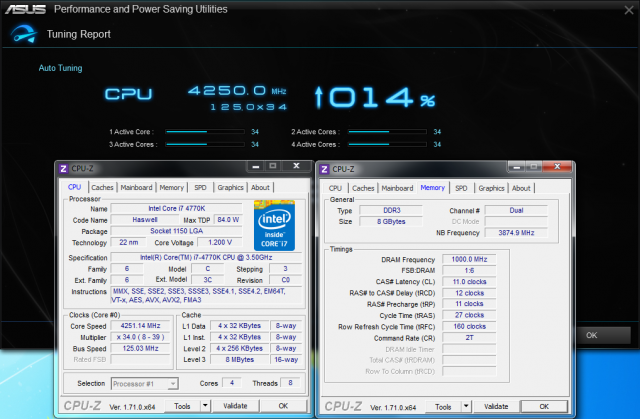Image resolution: width=640 pixels, height=419 pixels.
Task: Expand the Tools dropdown arrow in left CPU-Z window
Action: click(205, 406)
